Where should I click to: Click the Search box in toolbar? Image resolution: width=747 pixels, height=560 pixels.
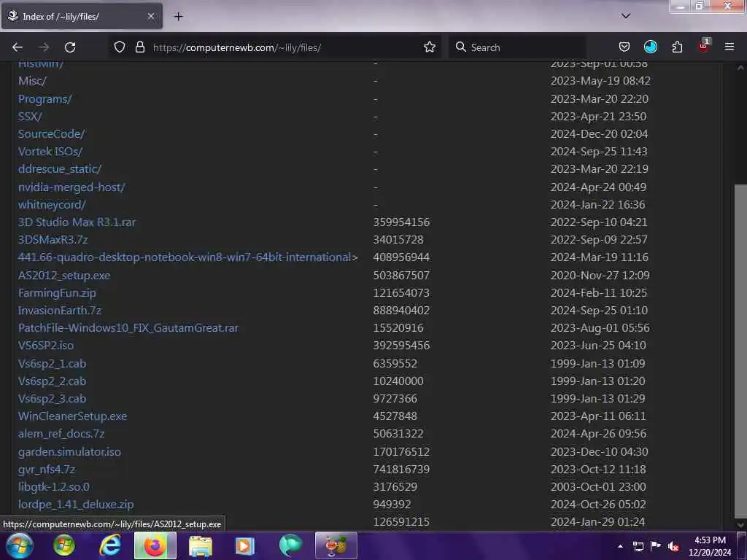pos(517,47)
